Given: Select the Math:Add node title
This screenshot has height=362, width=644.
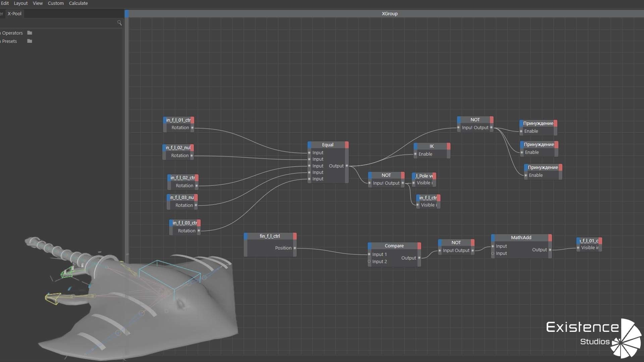Looking at the screenshot, I should (521, 238).
